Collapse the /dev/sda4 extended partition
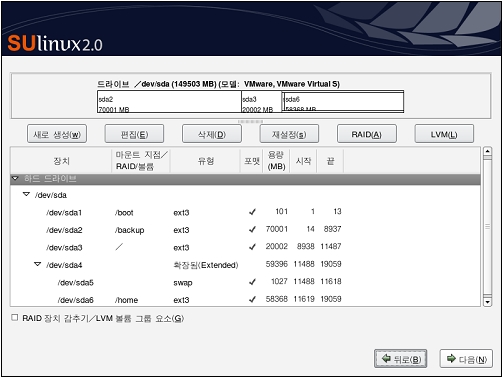This screenshot has width=503, height=378. [x=38, y=264]
